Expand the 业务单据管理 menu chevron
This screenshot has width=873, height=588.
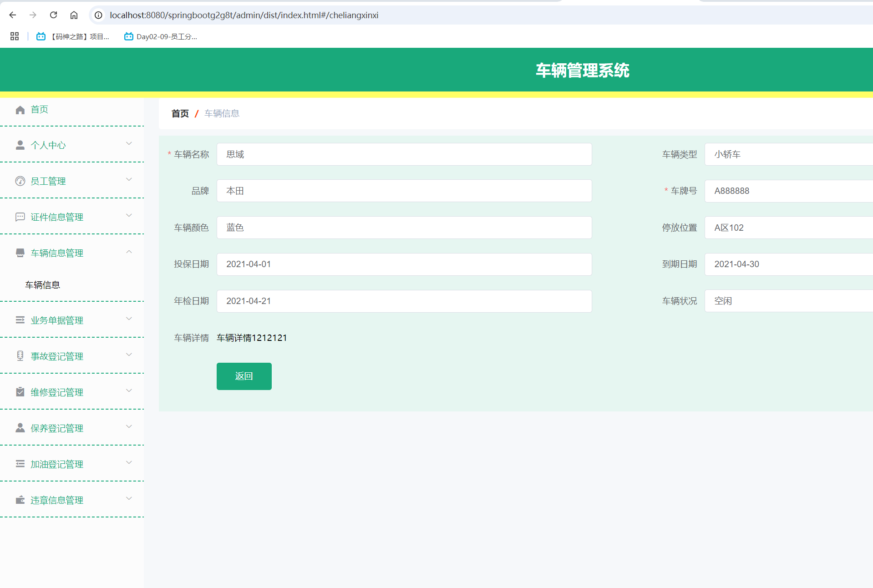[129, 319]
